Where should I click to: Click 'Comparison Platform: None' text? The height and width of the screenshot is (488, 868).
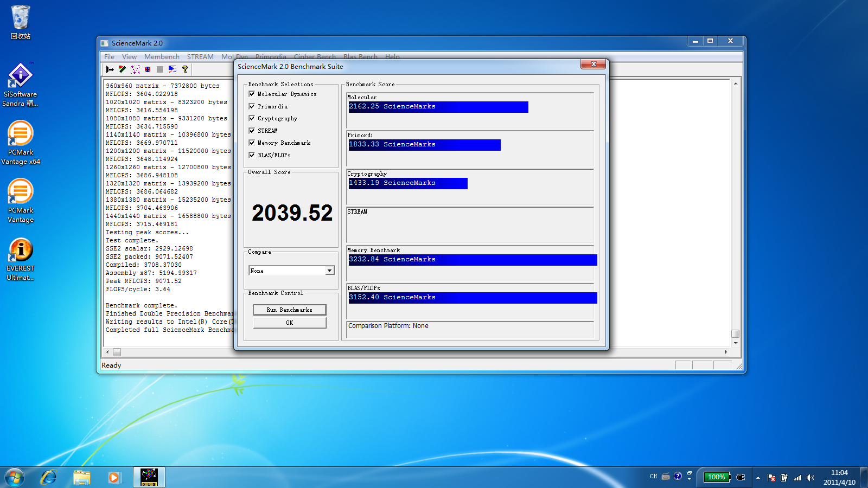point(388,326)
